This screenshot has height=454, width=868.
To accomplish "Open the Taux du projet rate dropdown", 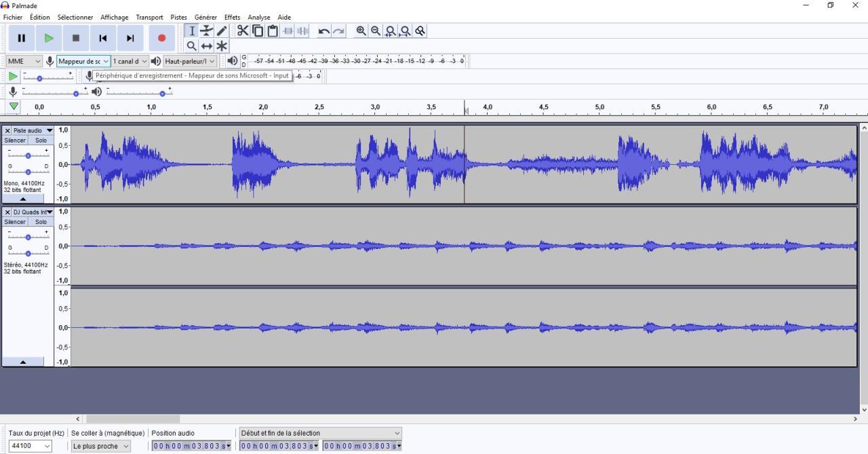I will (30, 445).
